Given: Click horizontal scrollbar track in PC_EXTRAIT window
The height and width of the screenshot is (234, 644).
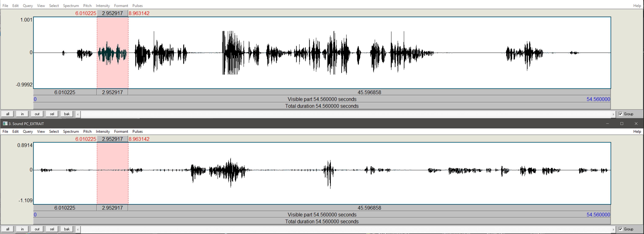Looking at the screenshot, I should 345,229.
